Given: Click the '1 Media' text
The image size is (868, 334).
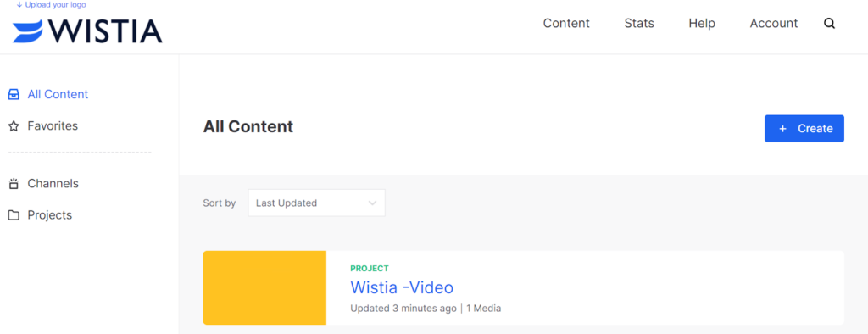Looking at the screenshot, I should [x=483, y=308].
